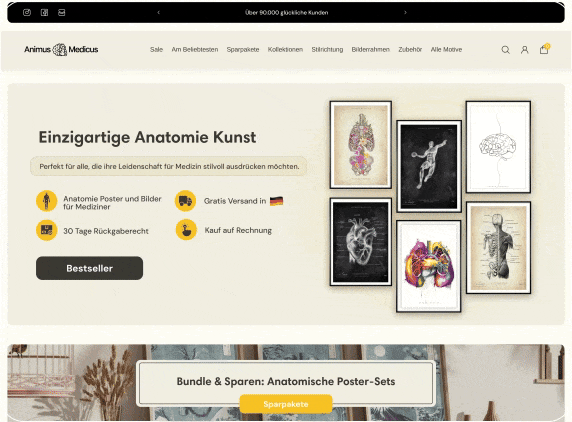Open Am Beliebtesten menu item

pyautogui.click(x=195, y=49)
